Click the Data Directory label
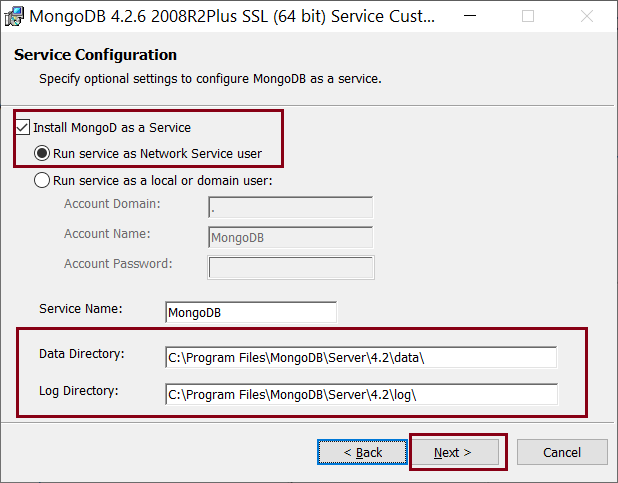 (82, 354)
